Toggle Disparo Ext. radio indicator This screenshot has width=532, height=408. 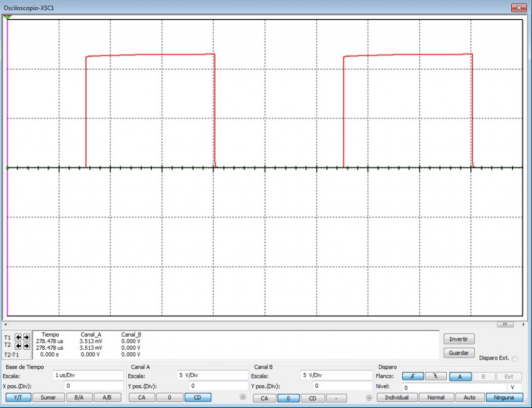coord(515,359)
